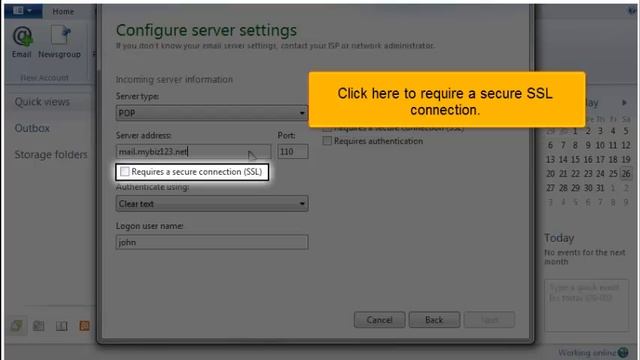This screenshot has height=360, width=640.
Task: Click the Today heading in calendar pane
Action: coord(559,238)
